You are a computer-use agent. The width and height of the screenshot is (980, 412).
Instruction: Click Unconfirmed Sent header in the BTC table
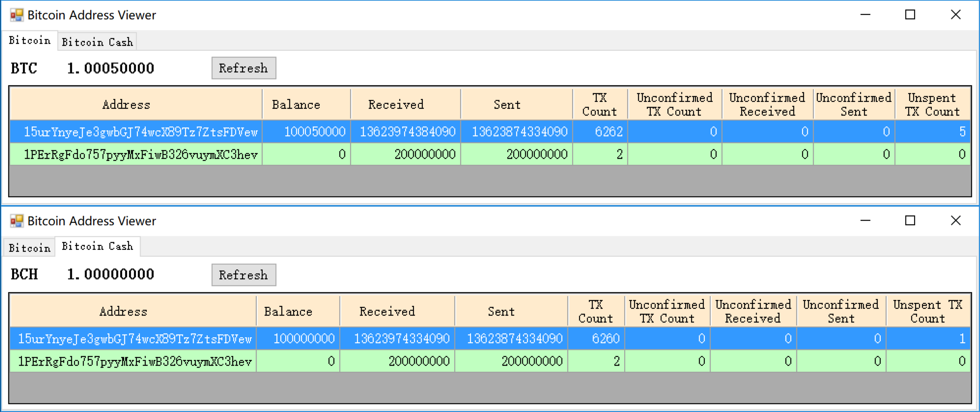[854, 104]
